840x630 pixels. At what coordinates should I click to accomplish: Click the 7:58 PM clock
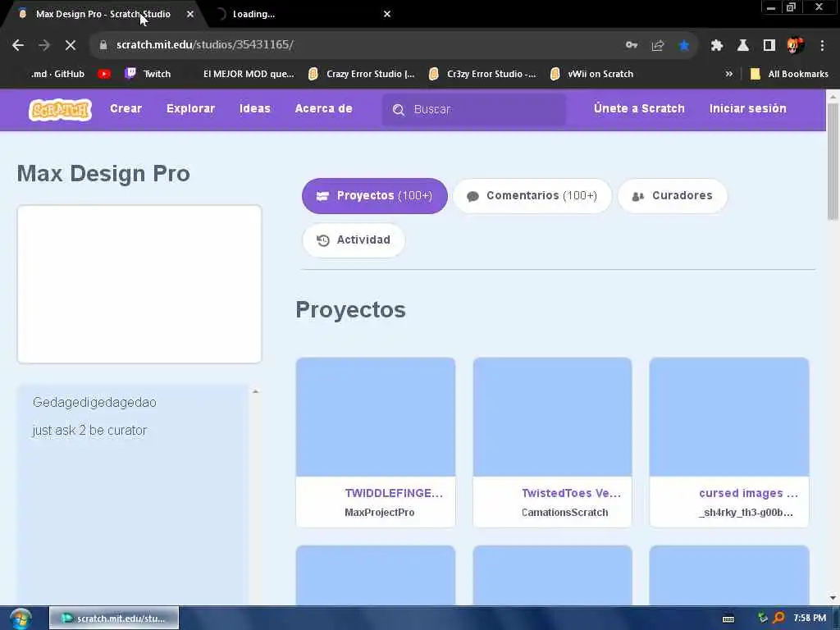810,619
